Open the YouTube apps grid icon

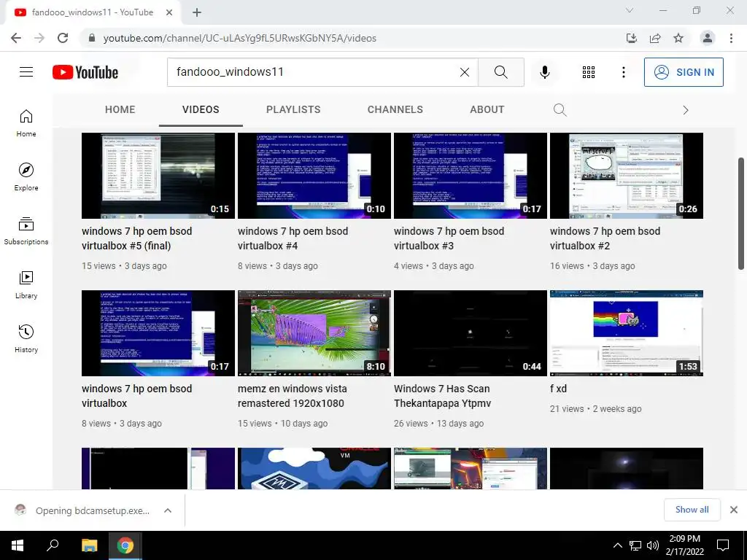point(589,72)
